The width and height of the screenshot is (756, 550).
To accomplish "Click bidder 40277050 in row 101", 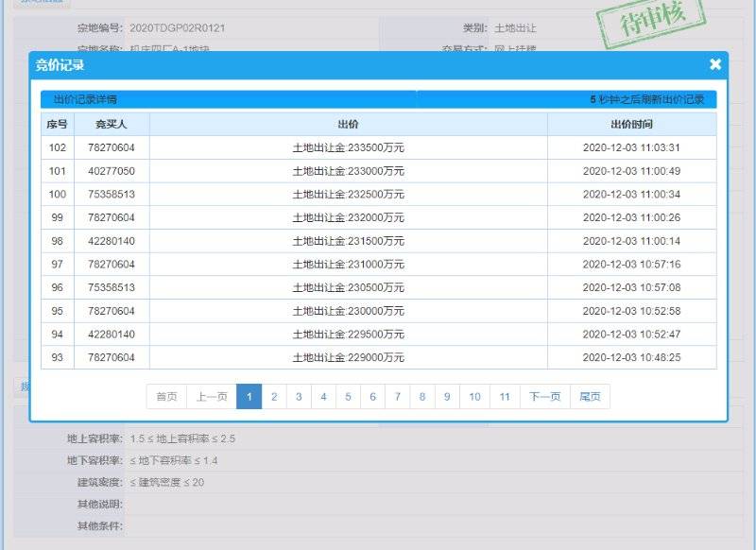I will click(x=112, y=171).
